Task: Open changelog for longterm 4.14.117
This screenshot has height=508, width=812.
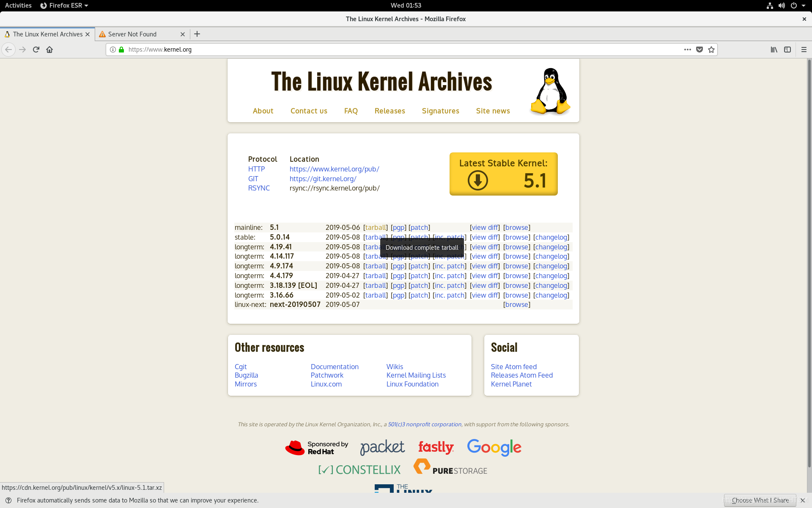Action: point(551,256)
